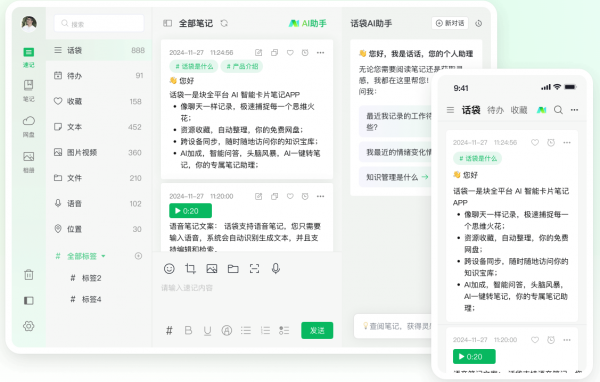600x382 pixels.
Task: Play the 0:20 voice clip in desktop
Action: tap(191, 211)
